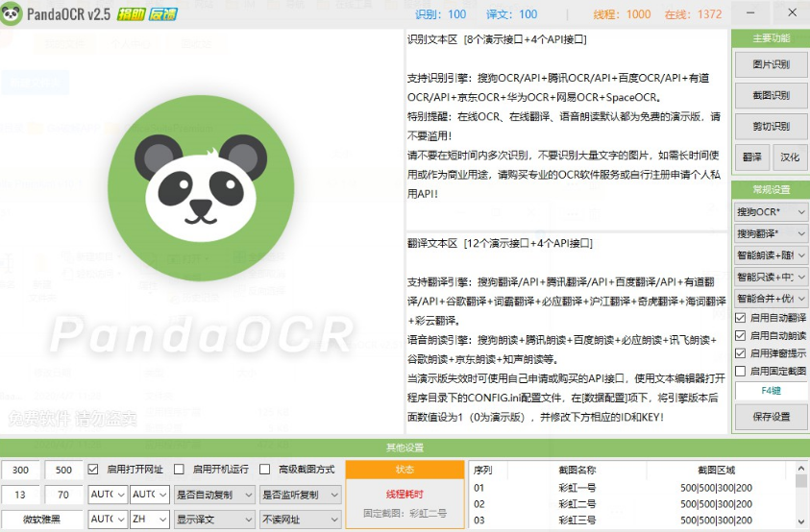
Task: Click the input field showing 13
Action: coord(21,495)
